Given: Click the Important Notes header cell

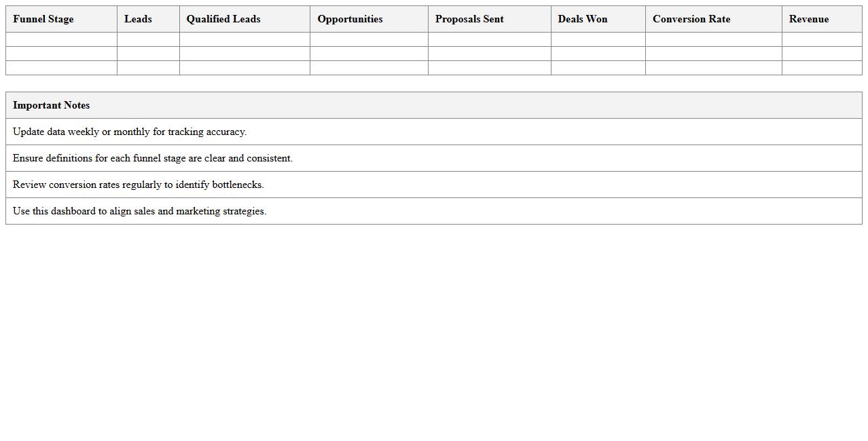Looking at the screenshot, I should point(51,105).
